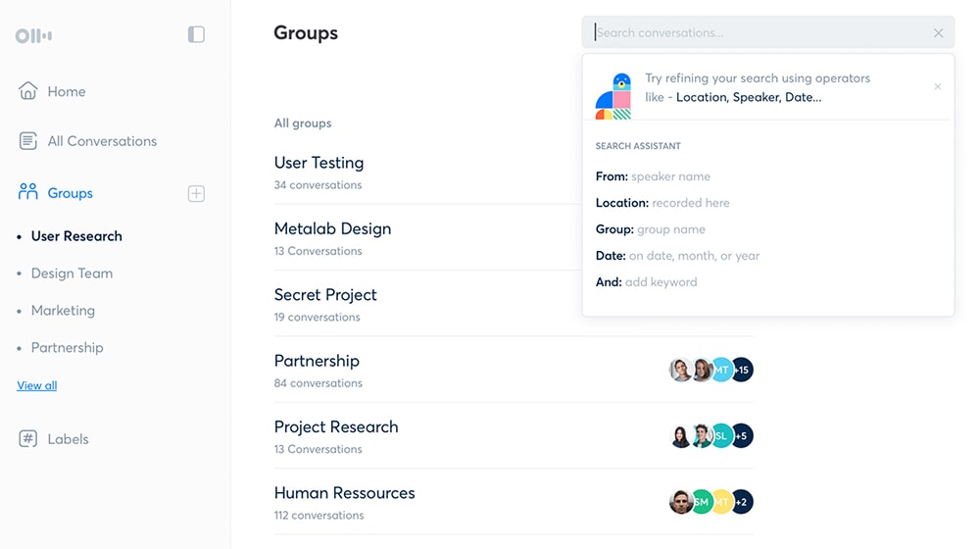
Task: Select the Groups people icon
Action: 27,192
